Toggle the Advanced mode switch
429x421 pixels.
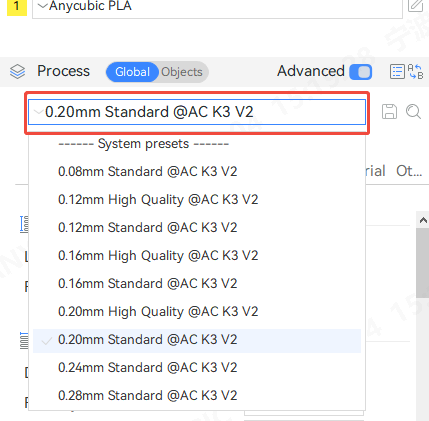(361, 71)
